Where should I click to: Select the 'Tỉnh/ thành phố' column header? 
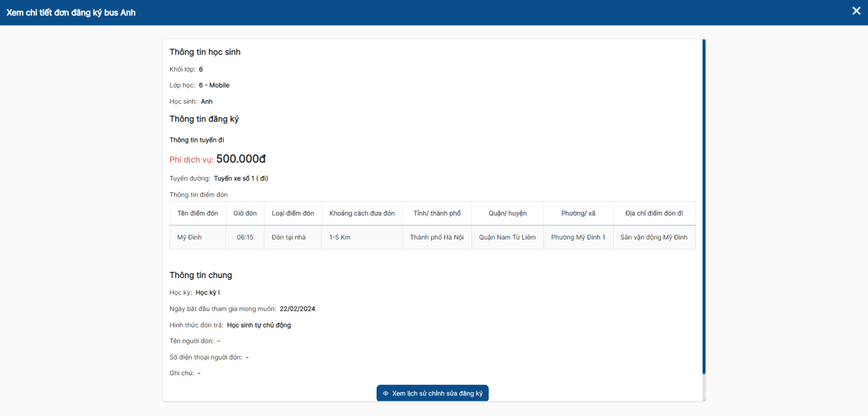pos(437,213)
